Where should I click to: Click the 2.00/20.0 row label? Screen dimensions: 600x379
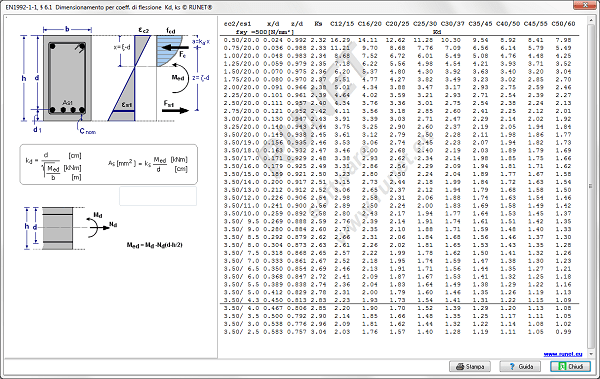(241, 87)
